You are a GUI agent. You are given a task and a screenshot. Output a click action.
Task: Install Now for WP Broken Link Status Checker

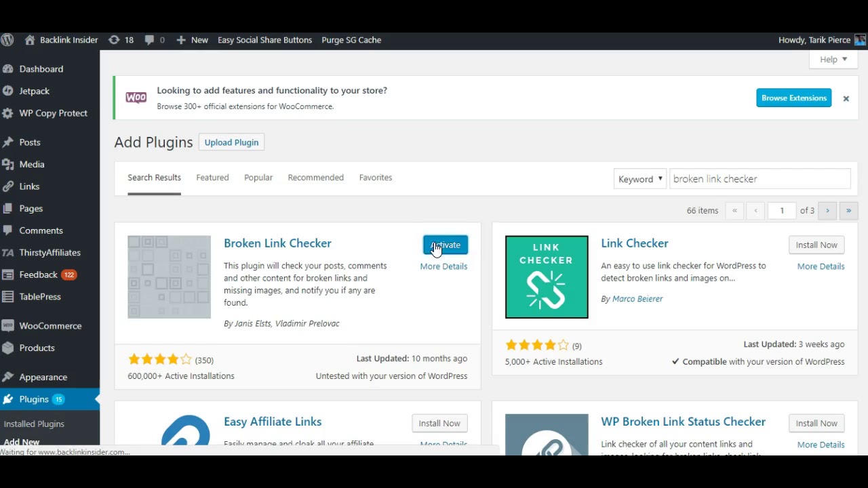pyautogui.click(x=816, y=423)
